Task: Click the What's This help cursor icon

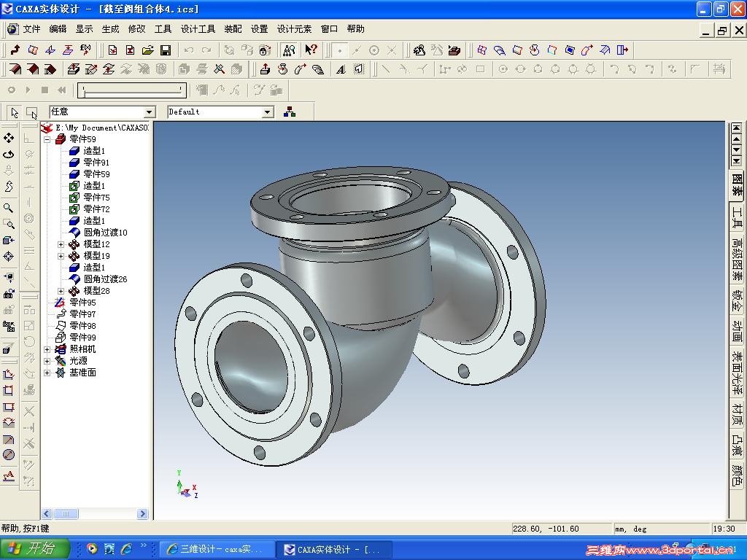Action: [311, 50]
